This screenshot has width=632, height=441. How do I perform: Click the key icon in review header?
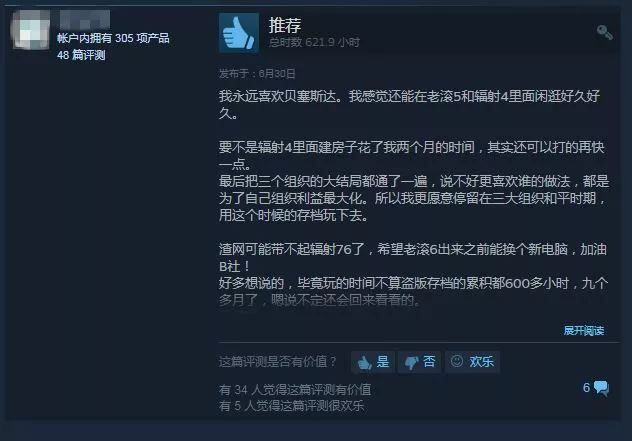605,33
